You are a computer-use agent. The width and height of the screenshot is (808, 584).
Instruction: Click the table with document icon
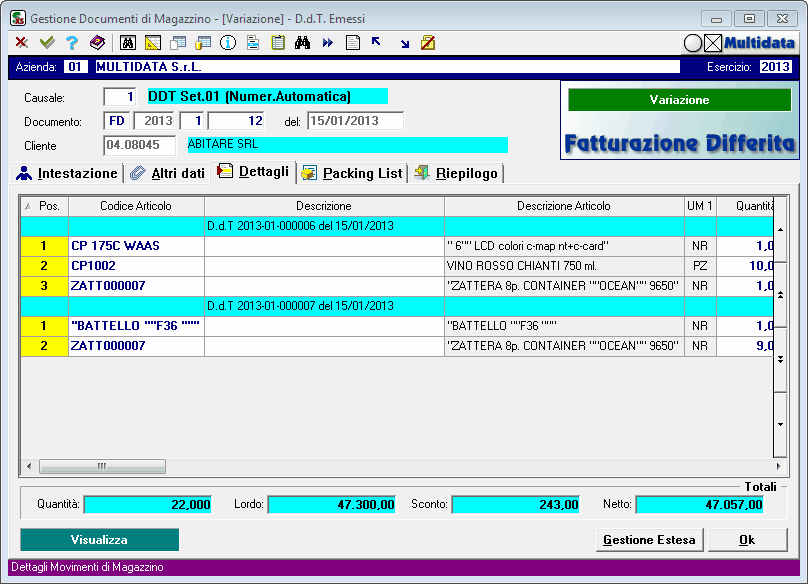[x=178, y=43]
